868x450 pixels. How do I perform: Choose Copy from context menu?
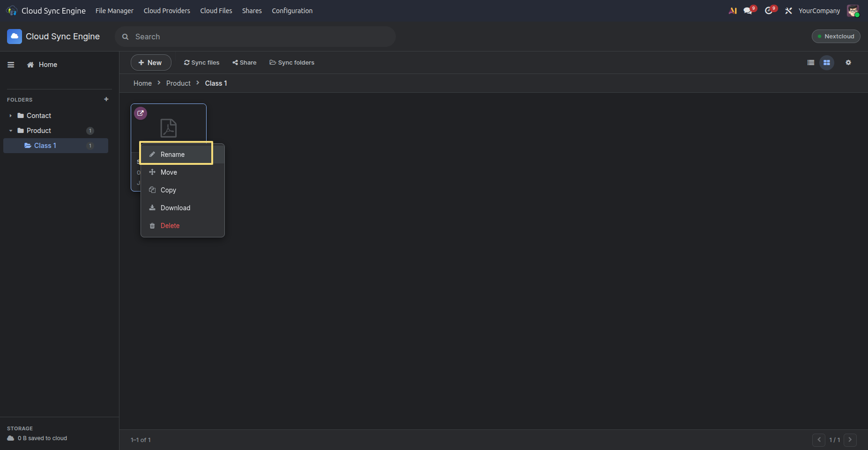coord(183,190)
